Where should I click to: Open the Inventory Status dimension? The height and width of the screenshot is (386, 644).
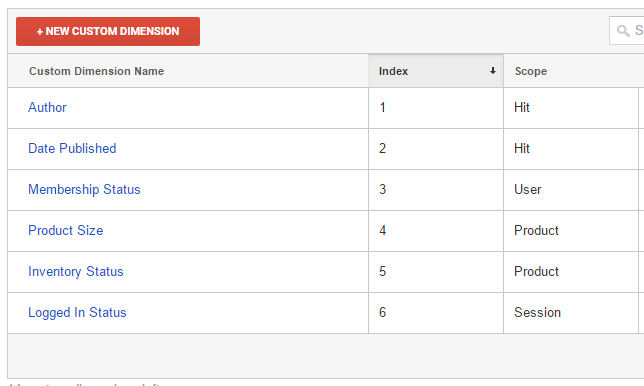[x=76, y=272]
